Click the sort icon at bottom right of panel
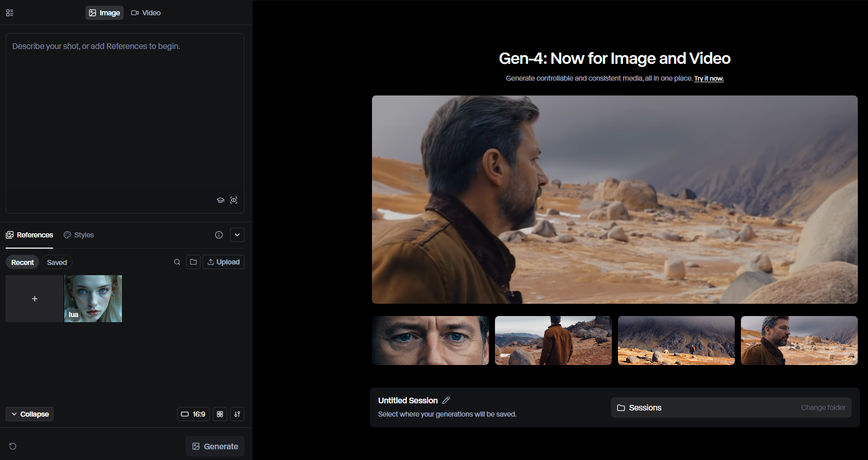Screen dimensions: 868x460 point(237,414)
